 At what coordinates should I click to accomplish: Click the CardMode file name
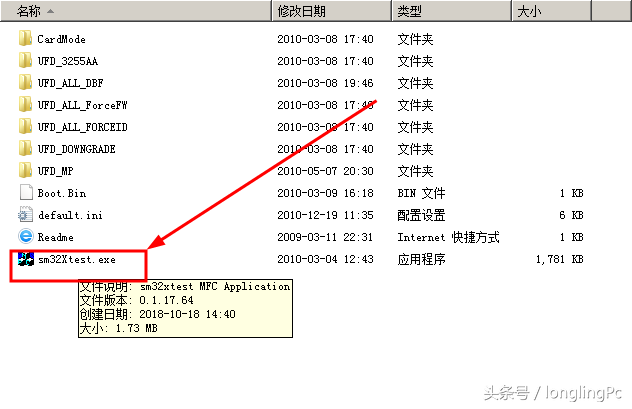point(62,39)
